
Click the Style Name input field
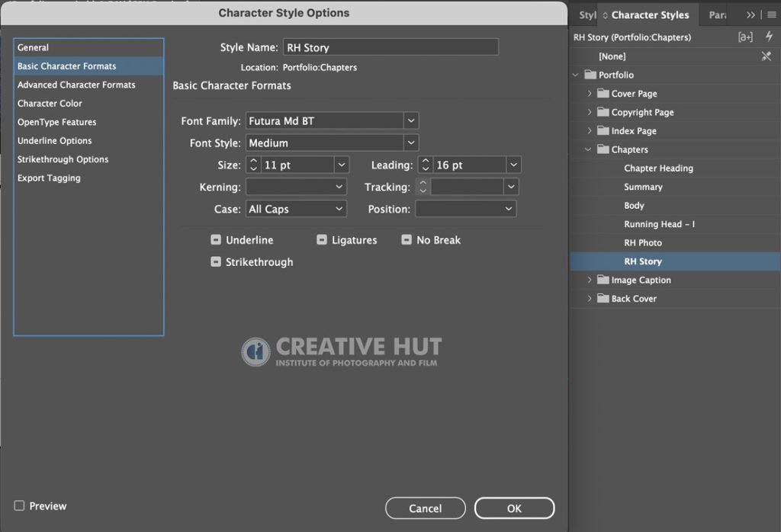pyautogui.click(x=390, y=47)
